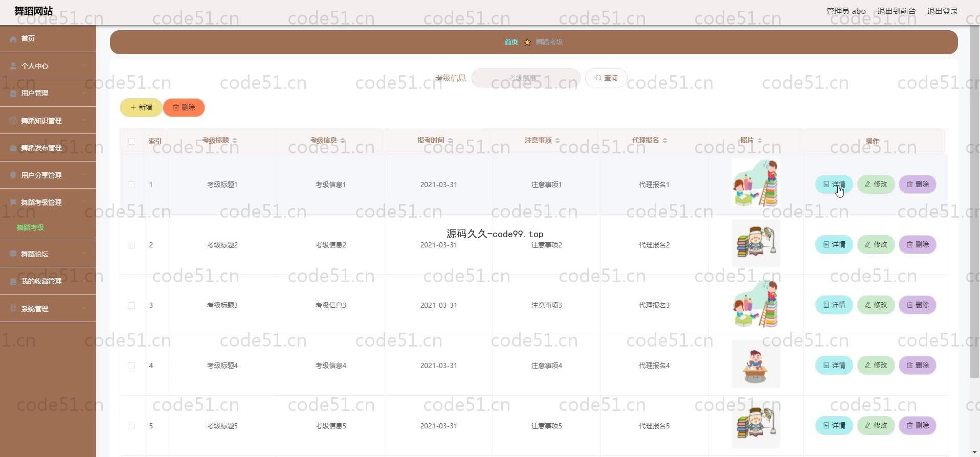This screenshot has height=457, width=980.
Task: Click the star icon in the breadcrumb bar
Action: coord(527,42)
